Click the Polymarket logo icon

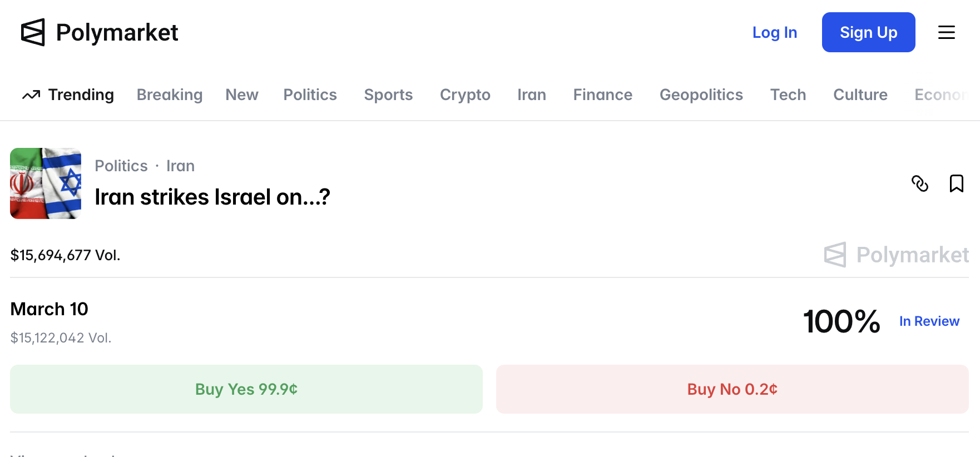pos(33,32)
